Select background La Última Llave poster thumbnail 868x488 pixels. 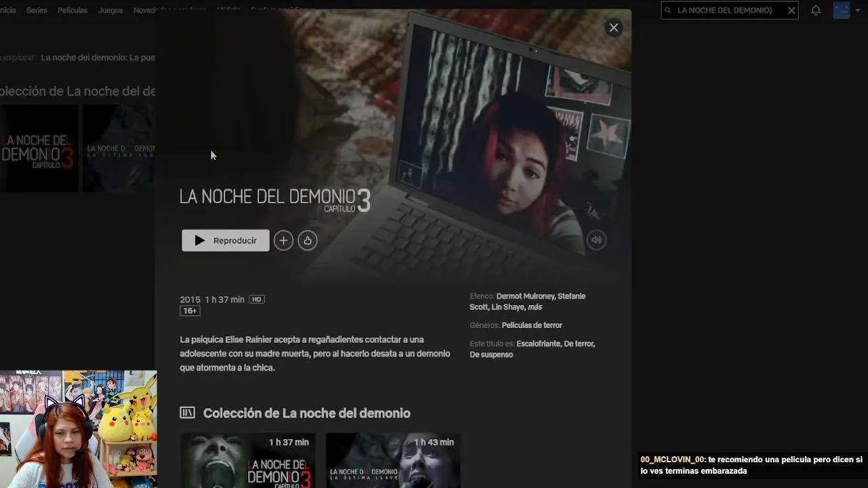click(x=119, y=148)
